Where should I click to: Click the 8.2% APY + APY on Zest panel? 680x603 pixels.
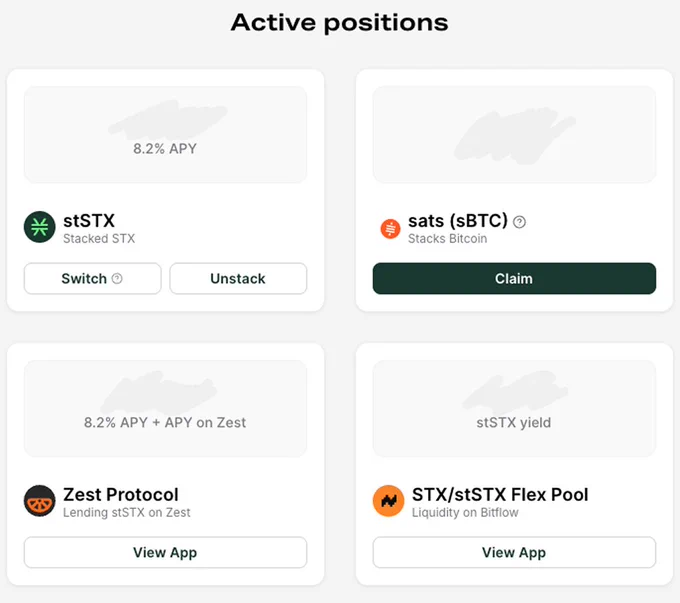[x=165, y=409]
